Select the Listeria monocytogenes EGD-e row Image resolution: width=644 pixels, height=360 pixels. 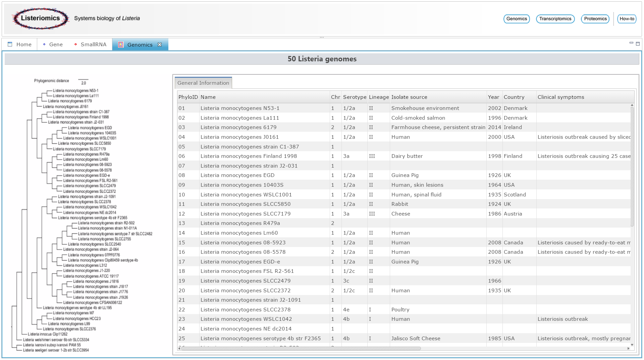[240, 262]
